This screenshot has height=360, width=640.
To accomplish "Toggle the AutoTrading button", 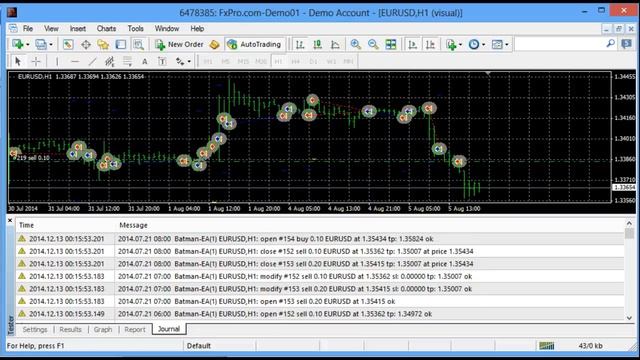I will coord(254,44).
